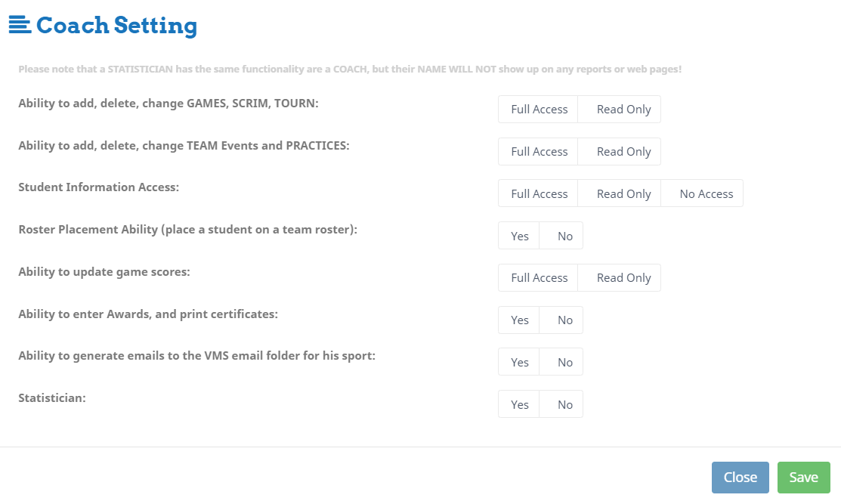Image resolution: width=841 pixels, height=504 pixels.
Task: Select Full Access for Student Information
Action: [x=539, y=194]
